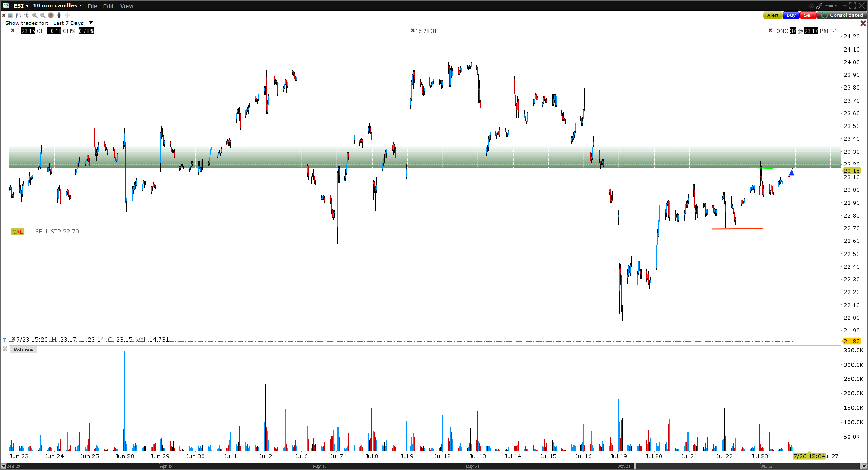The image size is (868, 470).
Task: Click the May 10 label in the bottom scrollbar
Action: pos(320,466)
